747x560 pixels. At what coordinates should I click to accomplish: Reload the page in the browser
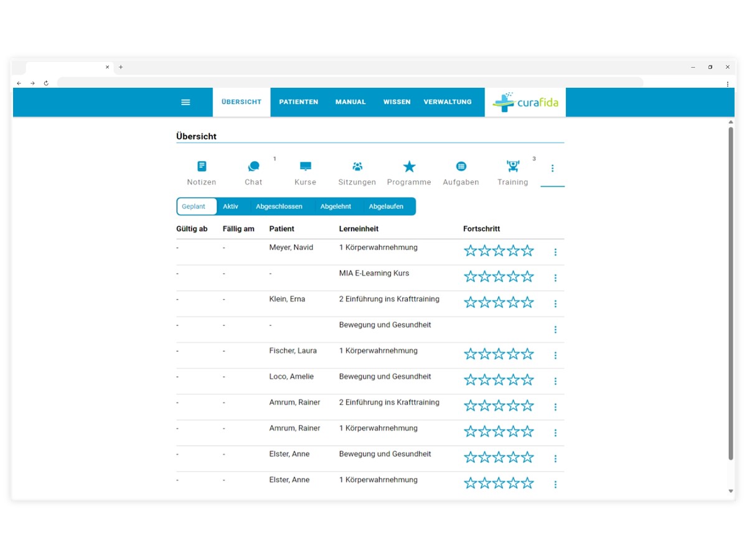(x=46, y=83)
